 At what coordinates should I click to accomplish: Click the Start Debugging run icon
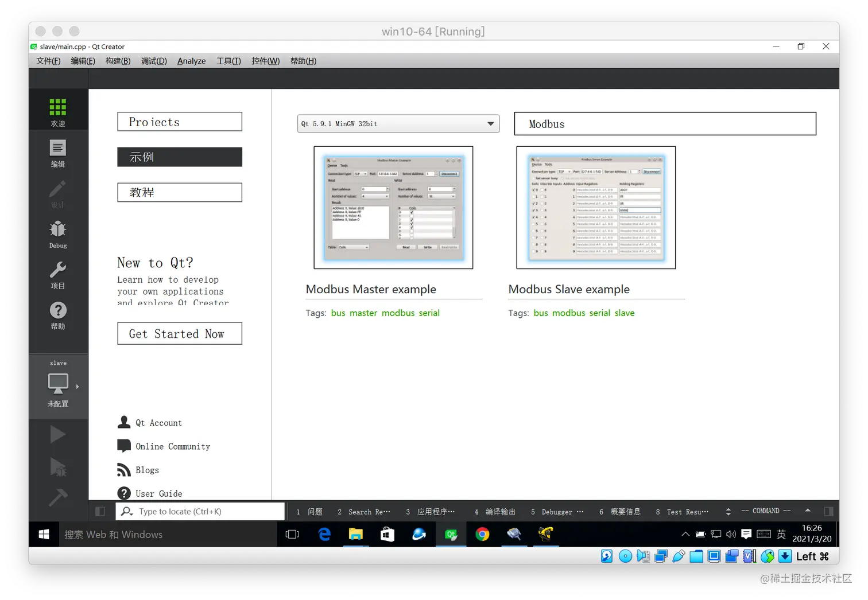58,467
